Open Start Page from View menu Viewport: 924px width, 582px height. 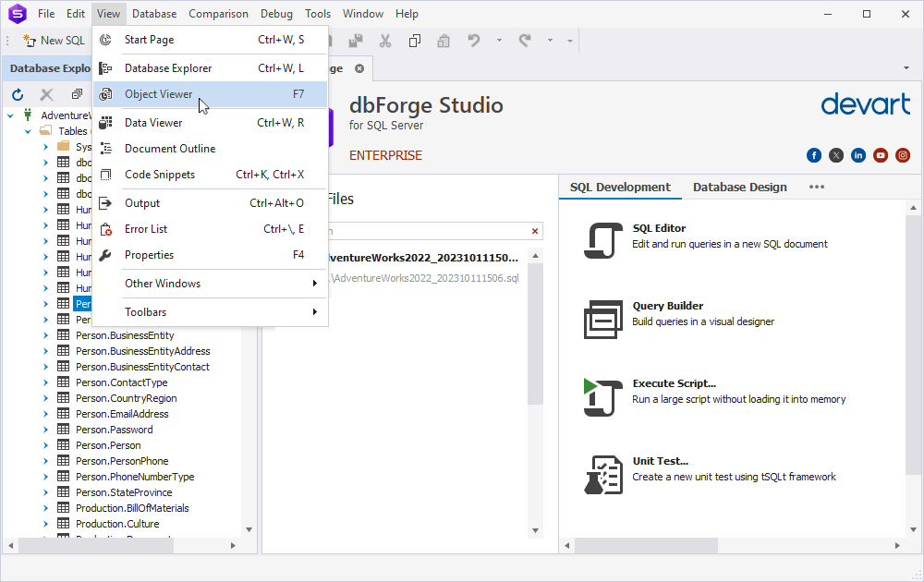[210, 40]
